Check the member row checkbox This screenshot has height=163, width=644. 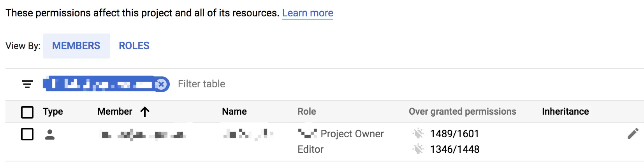27,134
